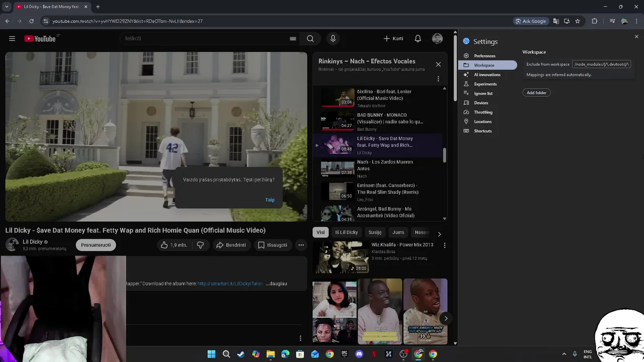Open File Explorer from the taskbar

(271, 354)
